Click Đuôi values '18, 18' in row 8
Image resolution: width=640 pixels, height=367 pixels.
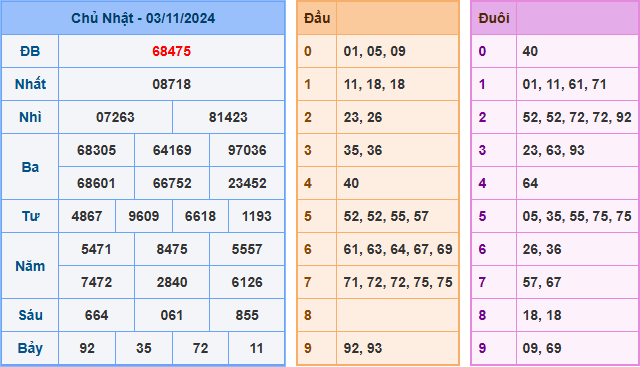542,316
